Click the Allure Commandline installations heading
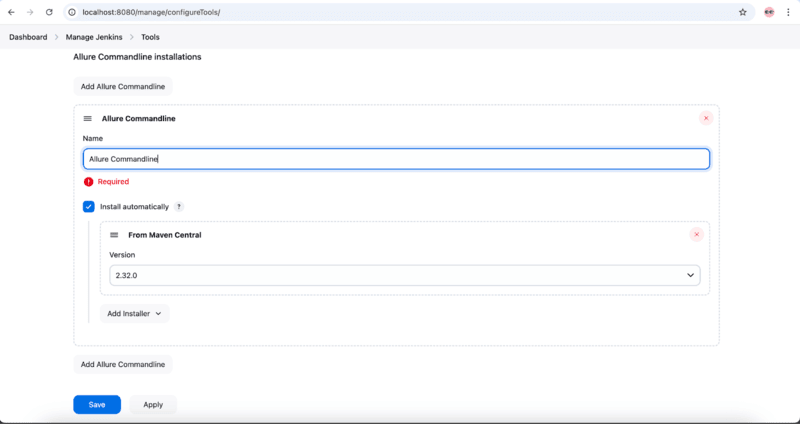This screenshot has height=424, width=800. tap(138, 57)
